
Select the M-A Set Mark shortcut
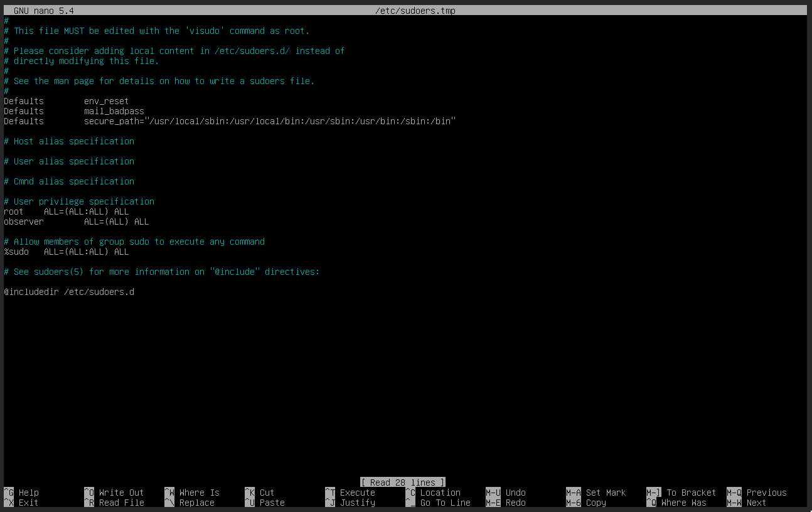(x=596, y=493)
